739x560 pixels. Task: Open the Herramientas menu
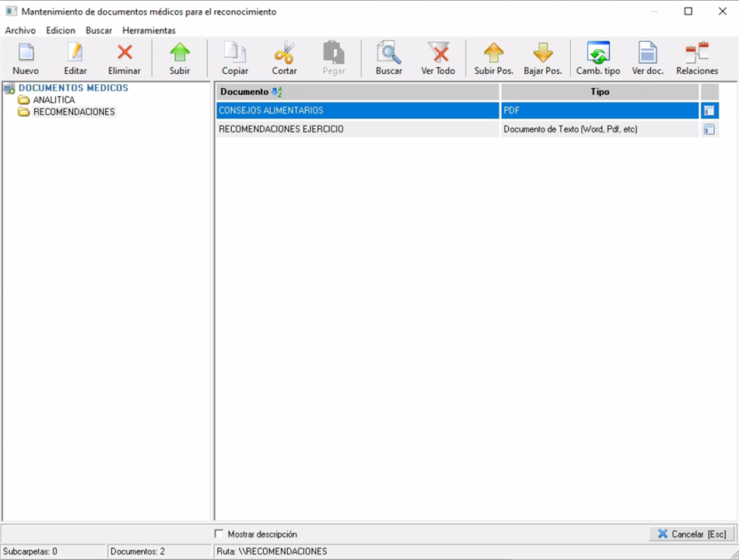click(149, 30)
